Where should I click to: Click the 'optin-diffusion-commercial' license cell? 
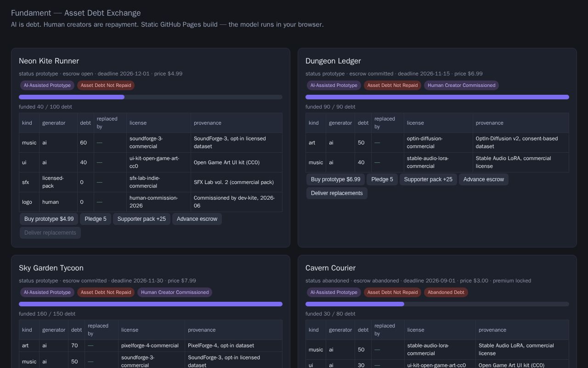point(438,143)
